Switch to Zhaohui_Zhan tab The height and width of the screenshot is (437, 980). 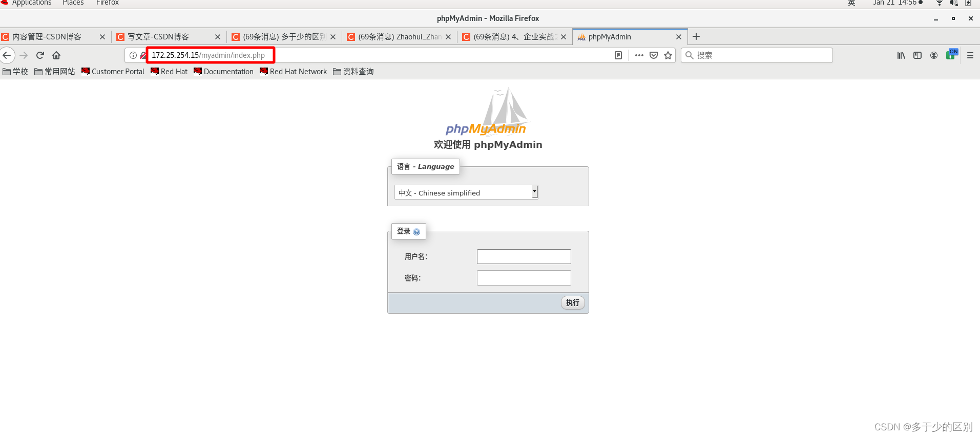click(399, 37)
